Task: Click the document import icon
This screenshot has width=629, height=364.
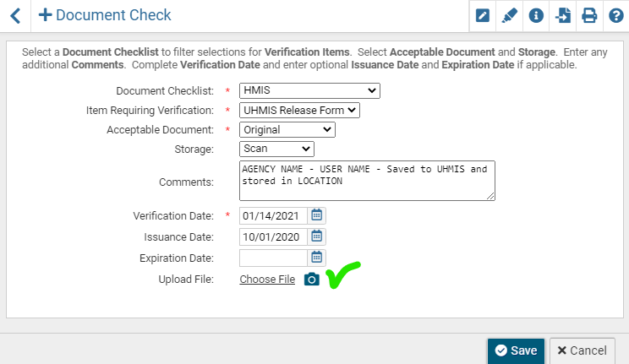Action: (563, 16)
